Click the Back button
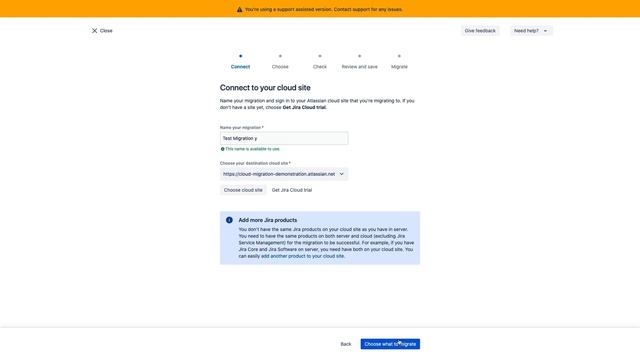Screen dimensions: 640x360 coord(346,344)
